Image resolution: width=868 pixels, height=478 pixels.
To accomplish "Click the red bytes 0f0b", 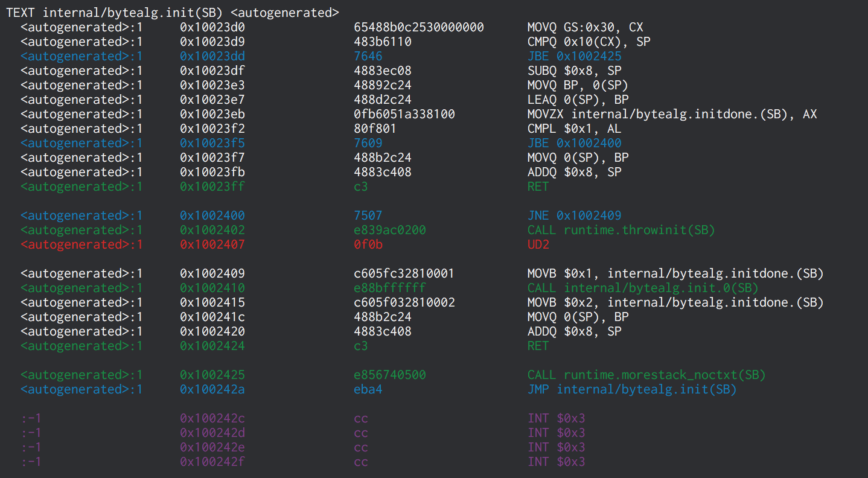I will 368,244.
